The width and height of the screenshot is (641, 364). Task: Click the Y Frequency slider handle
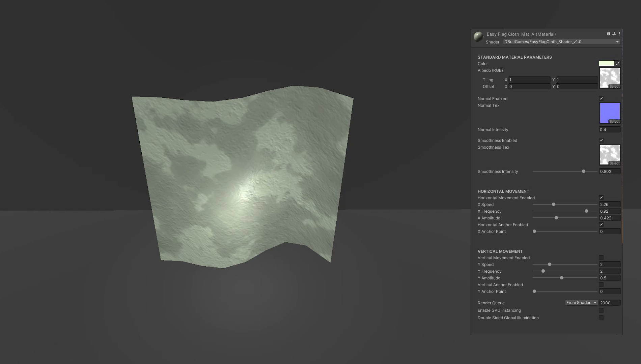pos(543,271)
